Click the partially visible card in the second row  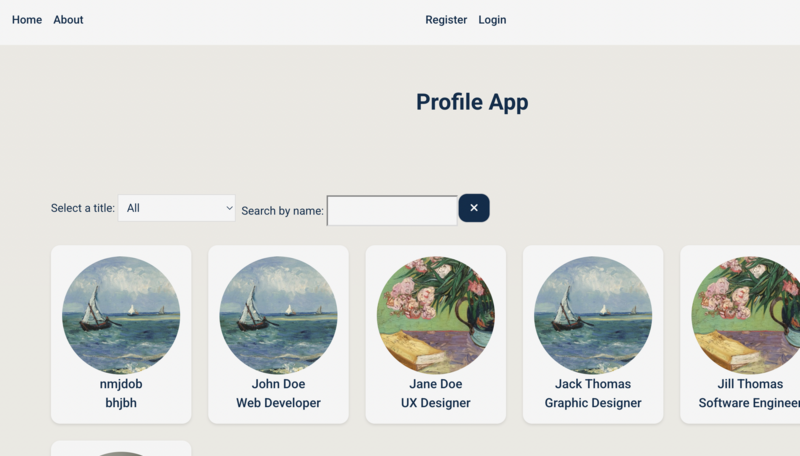pyautogui.click(x=121, y=449)
